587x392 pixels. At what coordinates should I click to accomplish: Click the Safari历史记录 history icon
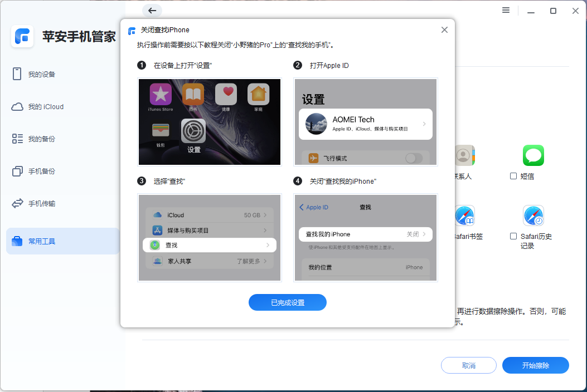tap(533, 215)
